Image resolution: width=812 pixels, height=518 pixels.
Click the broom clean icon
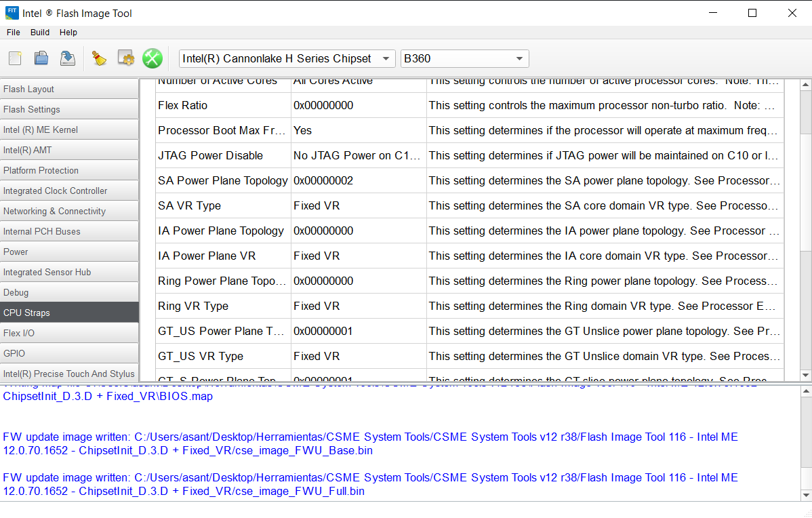tap(99, 58)
